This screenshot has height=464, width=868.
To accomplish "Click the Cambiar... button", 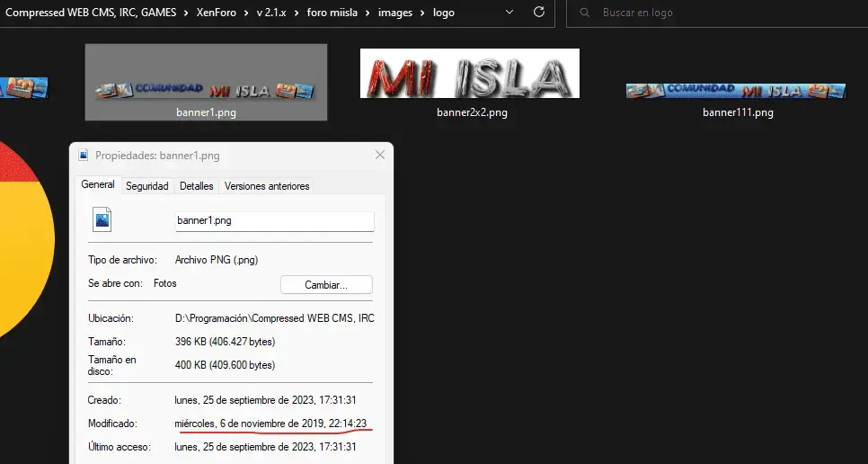I will coord(326,284).
